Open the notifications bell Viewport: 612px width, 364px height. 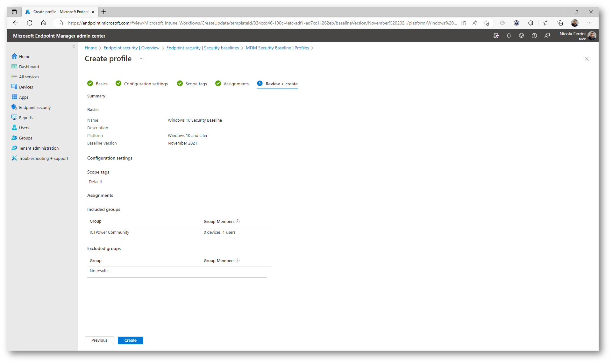(509, 36)
